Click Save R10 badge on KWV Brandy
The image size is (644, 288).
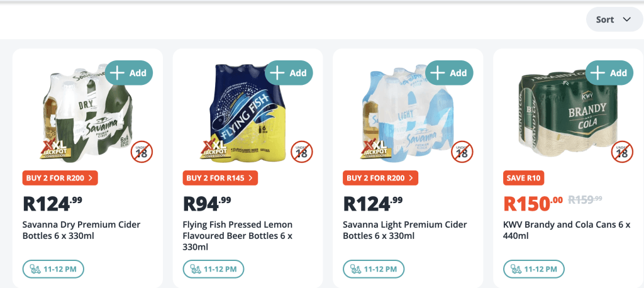(523, 178)
